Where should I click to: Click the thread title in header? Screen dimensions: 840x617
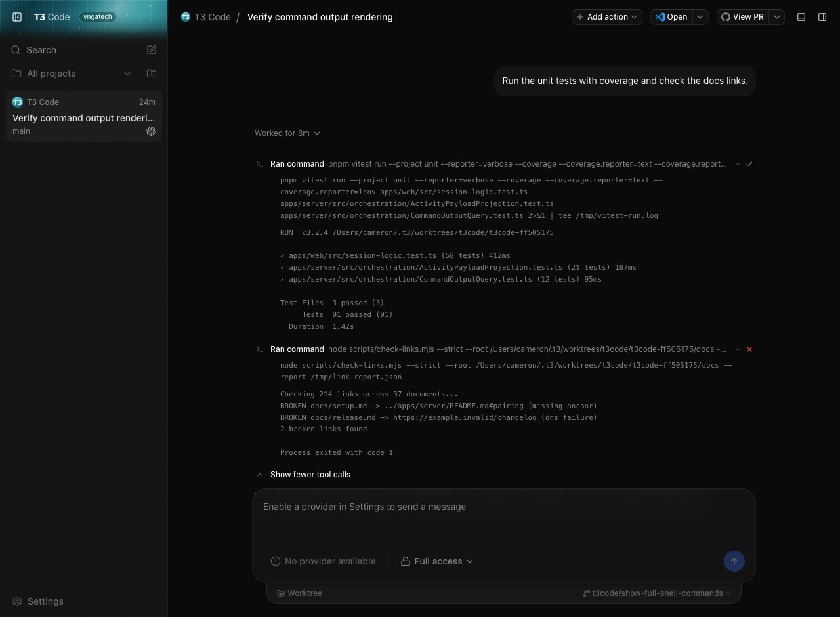point(320,17)
